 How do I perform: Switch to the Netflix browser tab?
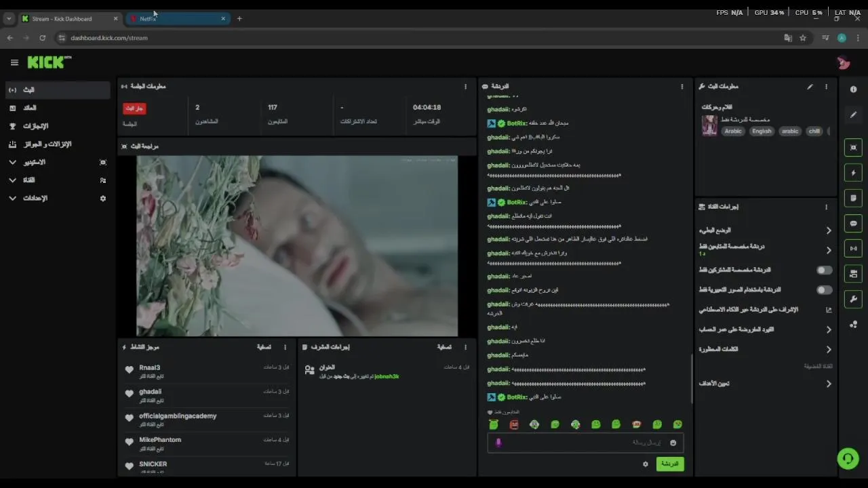click(x=178, y=18)
